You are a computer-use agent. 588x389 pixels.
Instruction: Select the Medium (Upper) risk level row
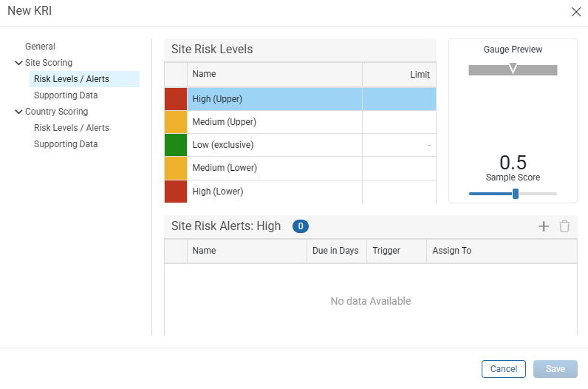tap(301, 122)
